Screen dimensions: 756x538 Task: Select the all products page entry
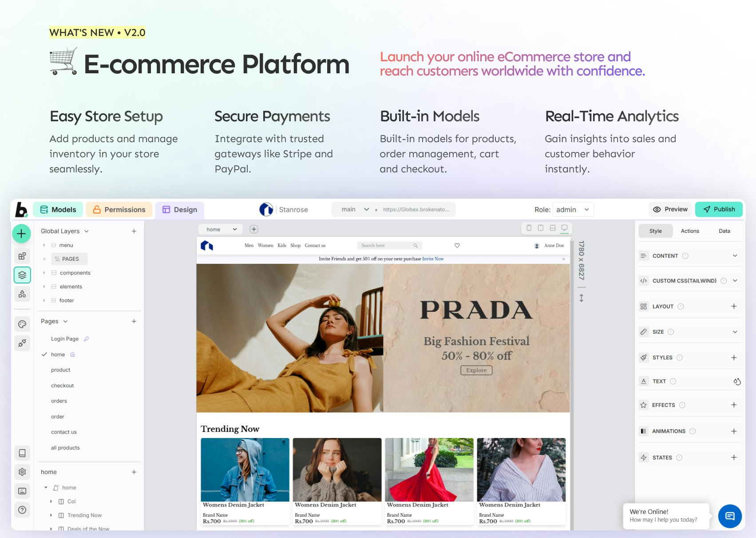[x=65, y=448]
